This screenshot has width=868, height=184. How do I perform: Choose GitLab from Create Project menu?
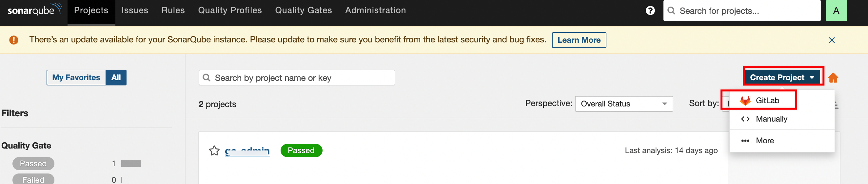[767, 101]
